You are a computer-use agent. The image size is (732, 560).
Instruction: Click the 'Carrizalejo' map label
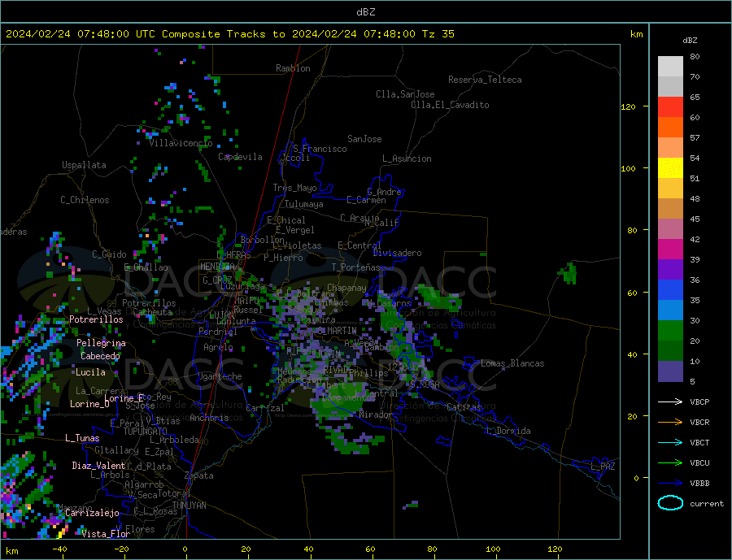tap(92, 513)
